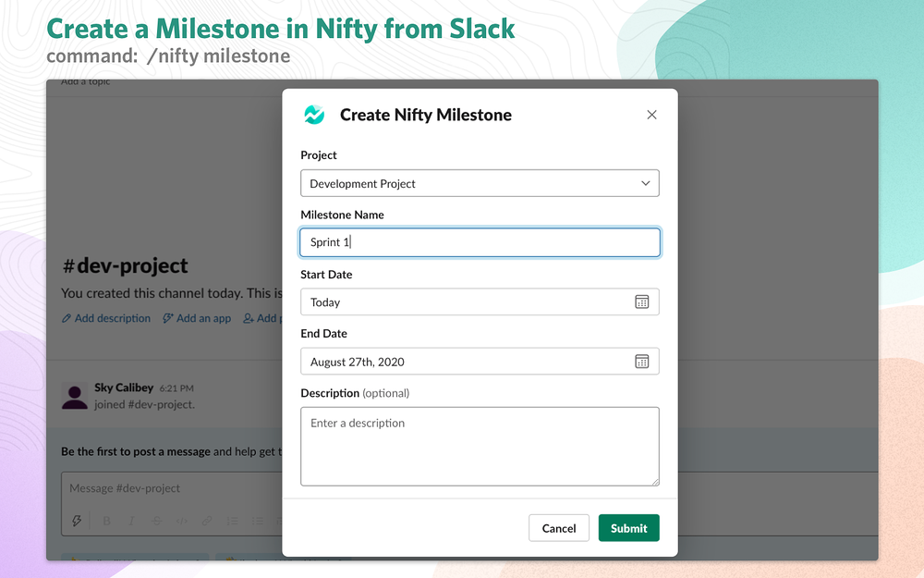Click Sky Calibey's avatar in Slack

point(75,396)
